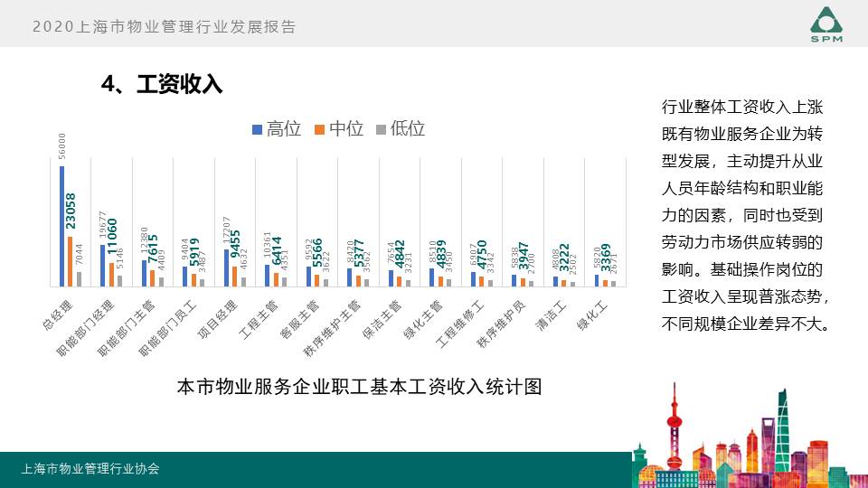Select the chart caption 本市物业服务企业职工基本工资收入统计图

[x=359, y=387]
